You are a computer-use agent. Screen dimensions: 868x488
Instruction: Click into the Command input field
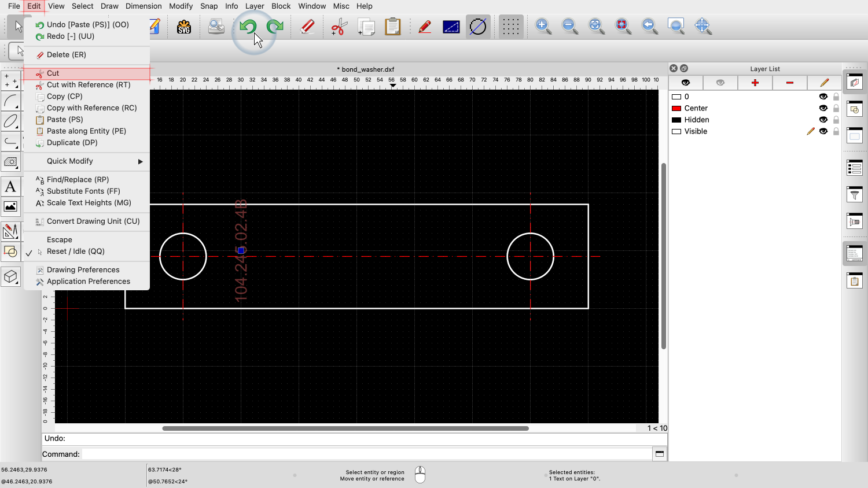point(366,454)
